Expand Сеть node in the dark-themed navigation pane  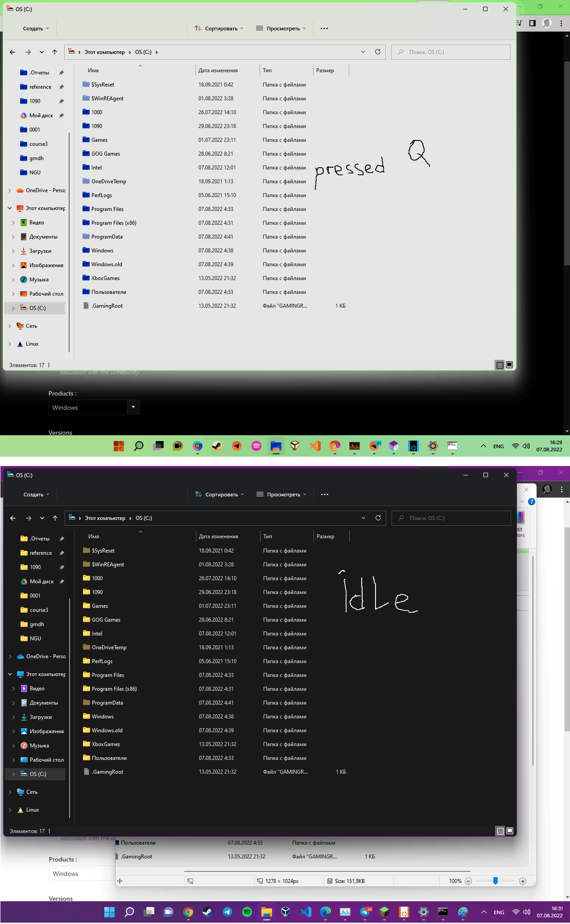[x=10, y=792]
